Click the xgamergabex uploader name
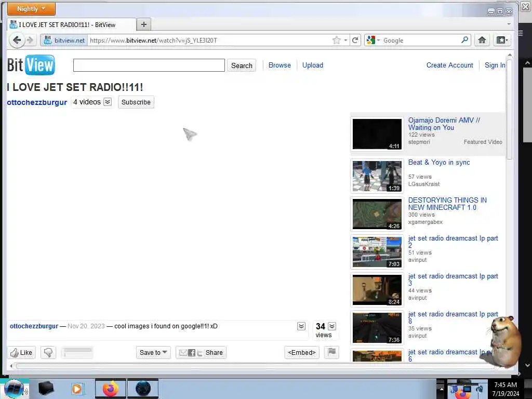This screenshot has width=532, height=399. 425,222
